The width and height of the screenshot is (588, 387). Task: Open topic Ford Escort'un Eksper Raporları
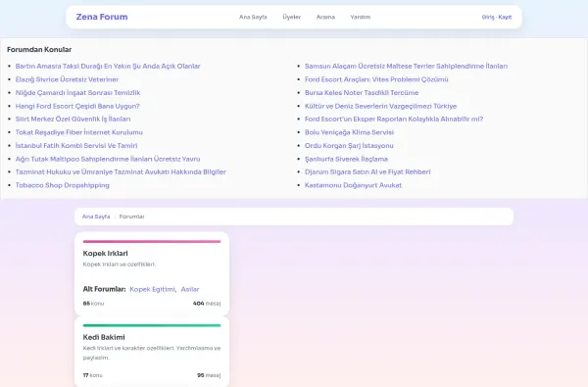[394, 119]
